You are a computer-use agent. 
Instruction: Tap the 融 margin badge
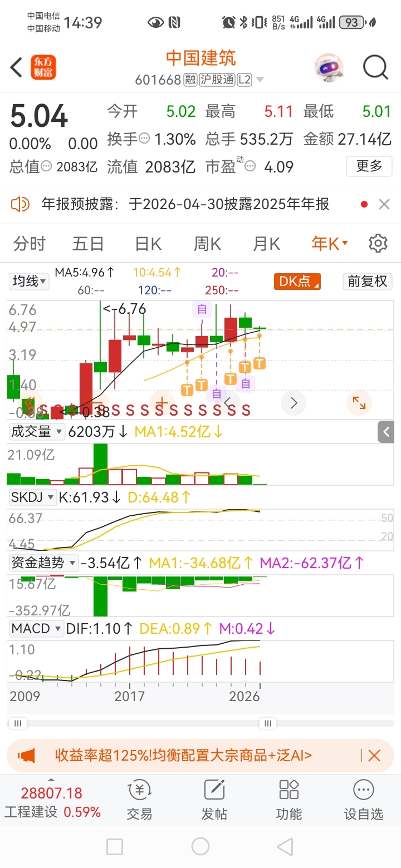coord(190,80)
